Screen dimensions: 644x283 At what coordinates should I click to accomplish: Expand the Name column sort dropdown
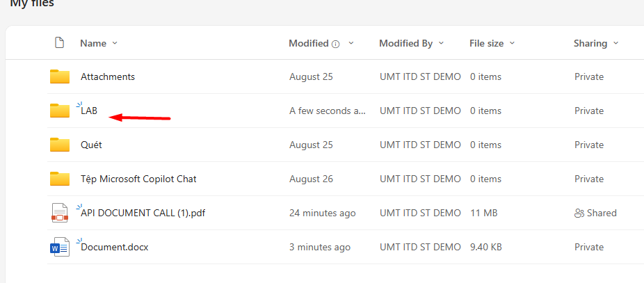pos(115,43)
